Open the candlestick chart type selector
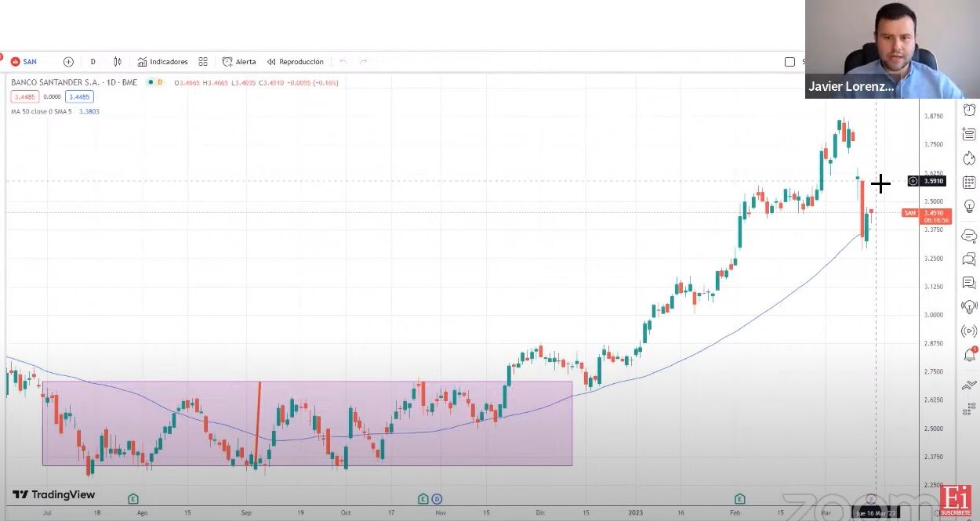 118,62
